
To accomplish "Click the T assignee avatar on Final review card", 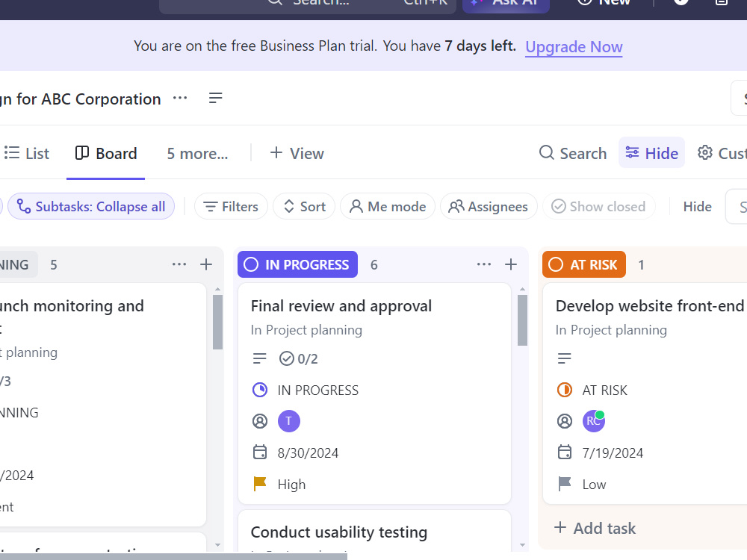I will (288, 421).
